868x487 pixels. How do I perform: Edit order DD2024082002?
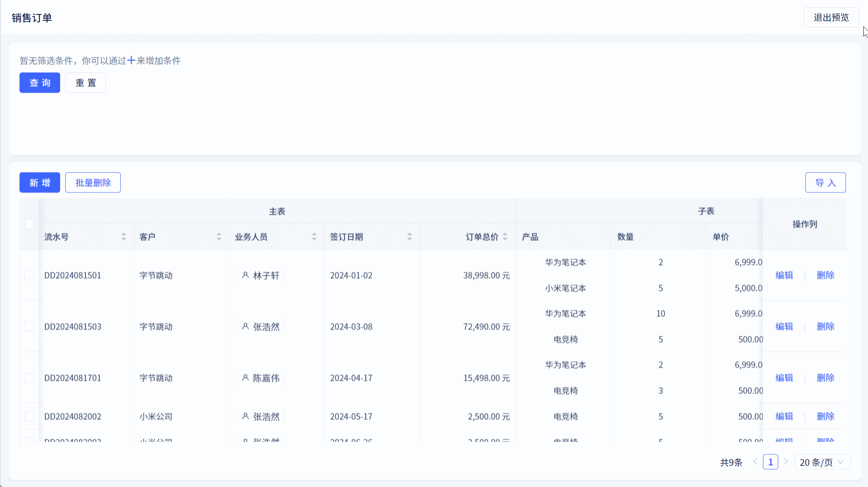pyautogui.click(x=784, y=416)
